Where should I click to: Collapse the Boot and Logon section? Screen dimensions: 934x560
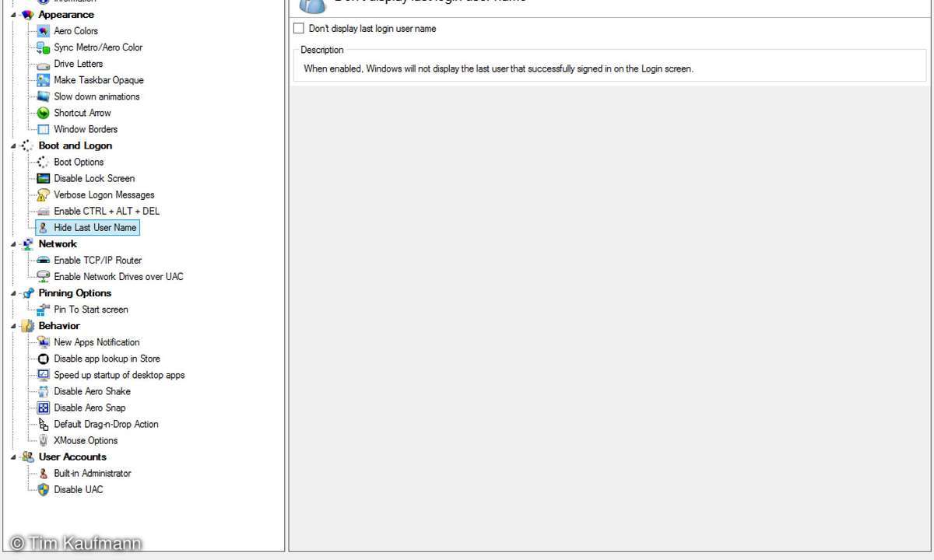point(14,145)
